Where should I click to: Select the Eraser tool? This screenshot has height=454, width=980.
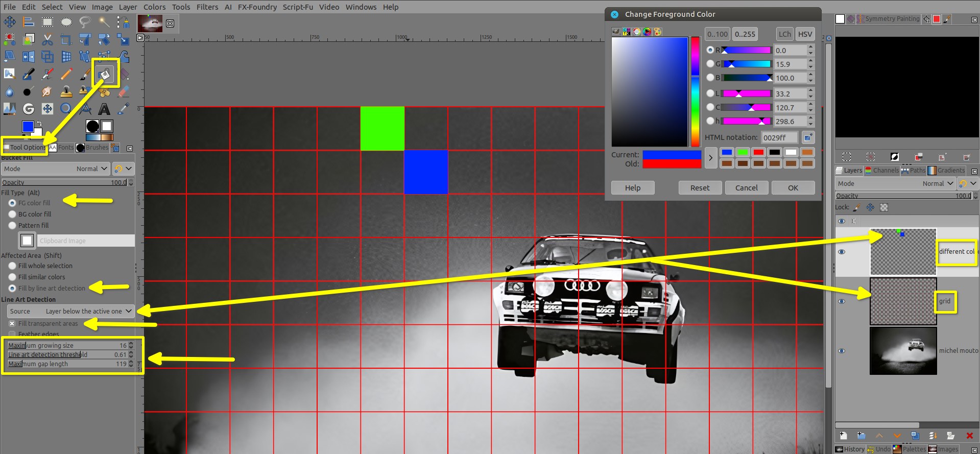(x=123, y=92)
